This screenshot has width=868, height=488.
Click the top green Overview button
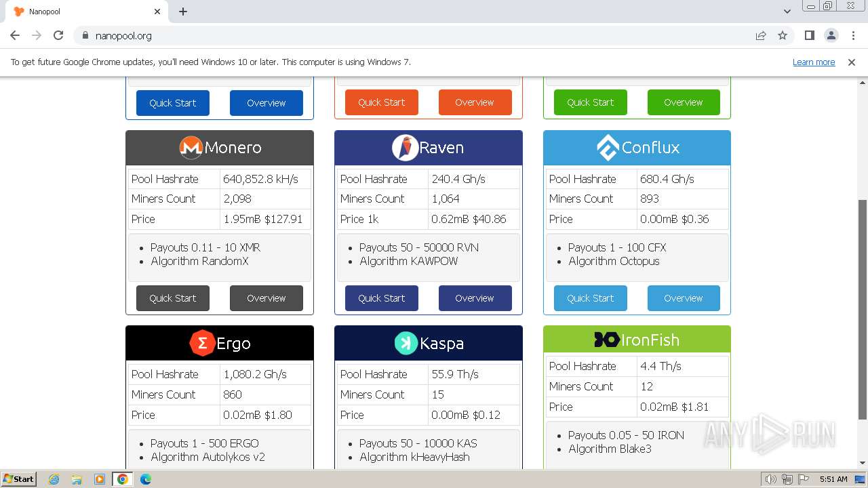point(684,102)
